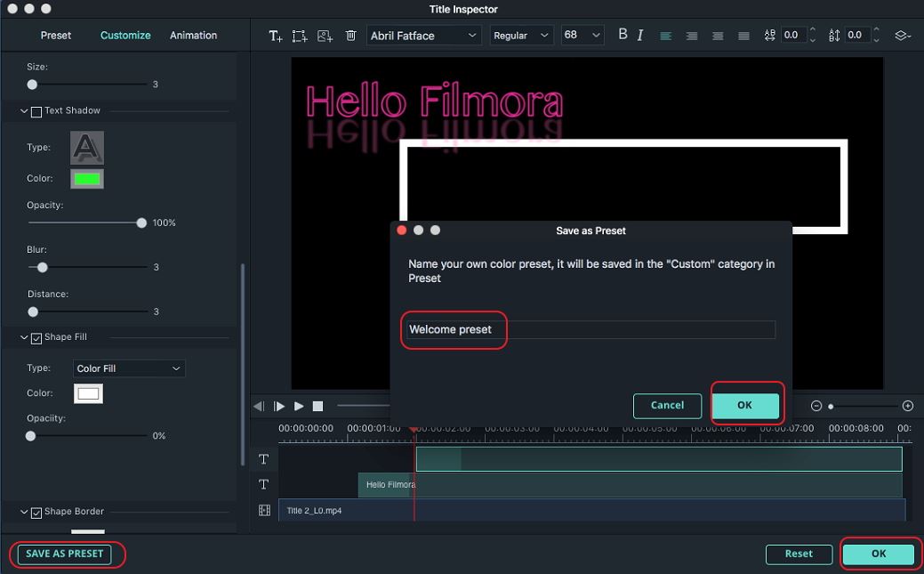Screen dimensions: 924x574
Task: Close the Save as Preset dialog
Action: pyautogui.click(x=402, y=230)
